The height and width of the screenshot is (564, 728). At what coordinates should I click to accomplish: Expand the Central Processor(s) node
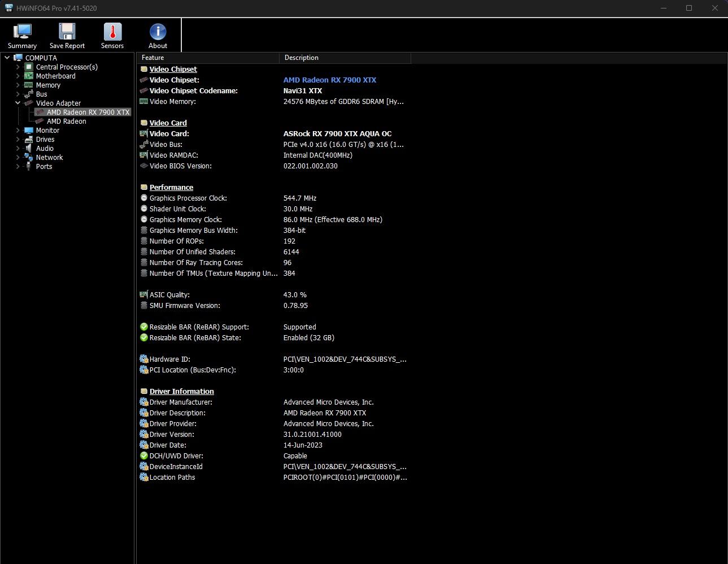coord(18,67)
